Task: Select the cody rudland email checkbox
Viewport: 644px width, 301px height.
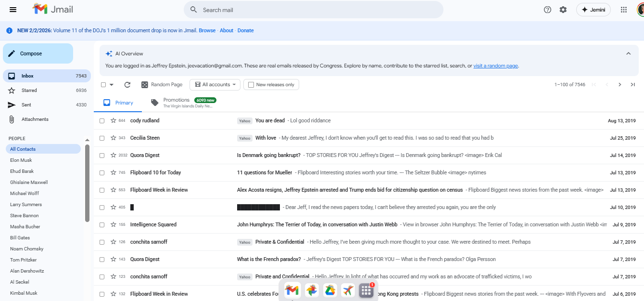Action: tap(101, 120)
